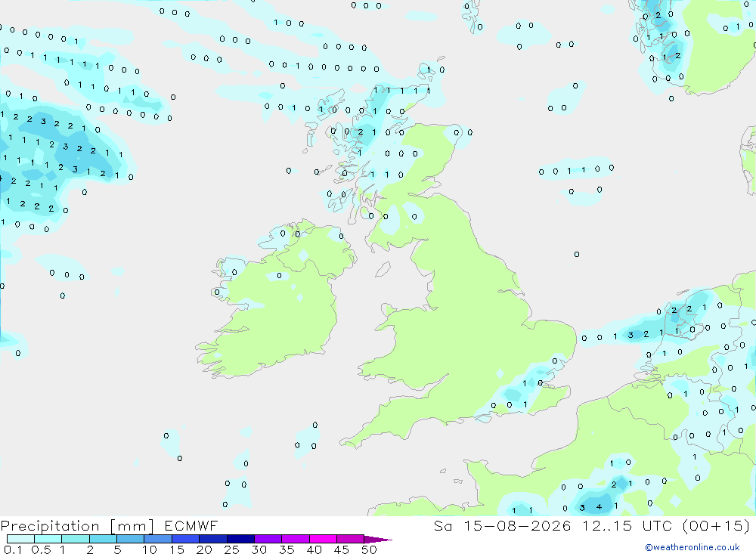Click the '40' legend scale value

[314, 549]
